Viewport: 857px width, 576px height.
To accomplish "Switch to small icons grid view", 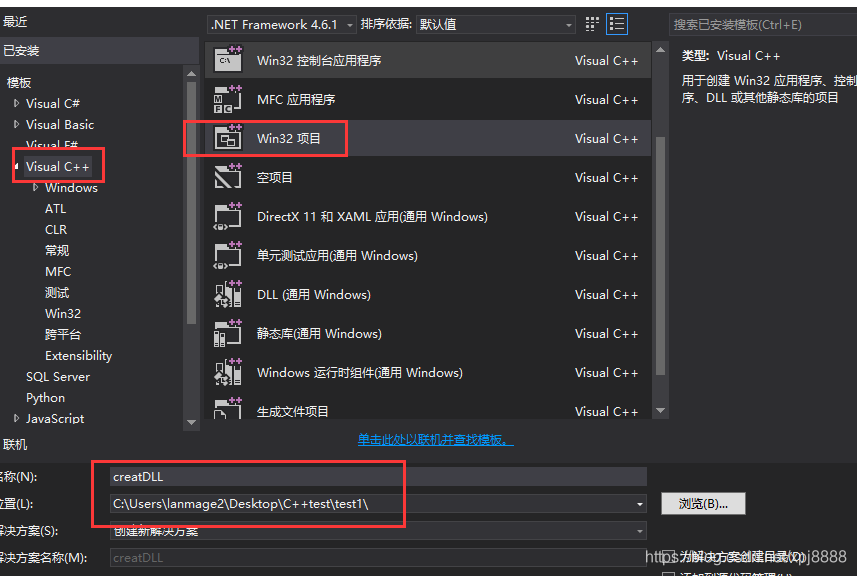I will [592, 24].
